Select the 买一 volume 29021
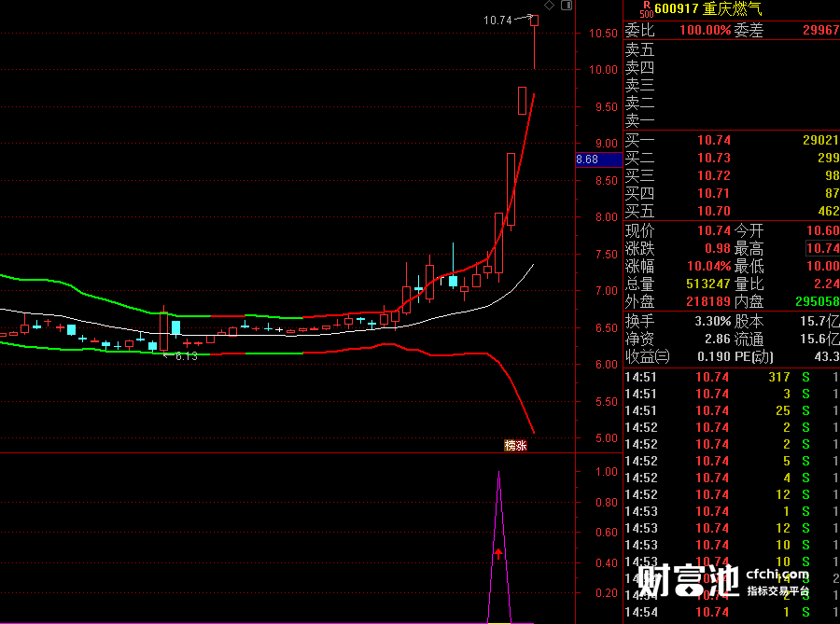The width and height of the screenshot is (840, 624). coord(820,140)
